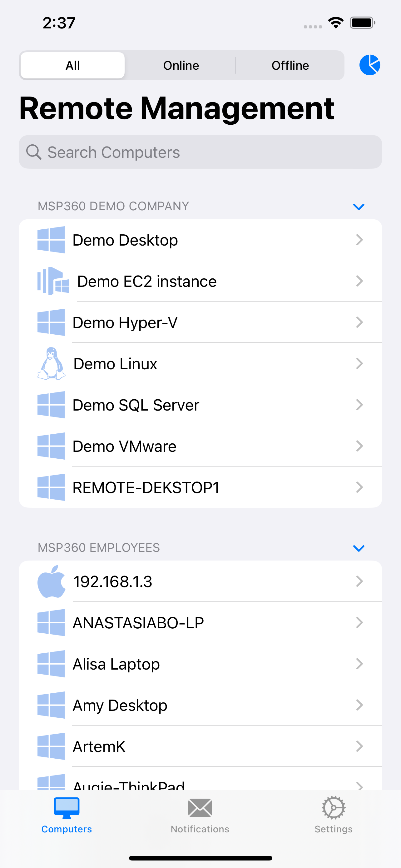Tap the Windows icon beside Amy Desktop
401x868 pixels.
tap(51, 705)
